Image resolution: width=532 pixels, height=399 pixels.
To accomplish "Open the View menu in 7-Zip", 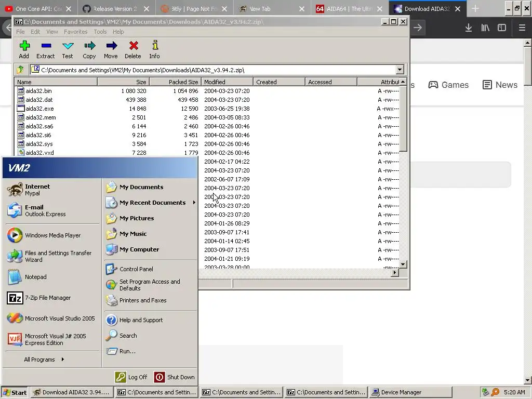I will [x=52, y=32].
